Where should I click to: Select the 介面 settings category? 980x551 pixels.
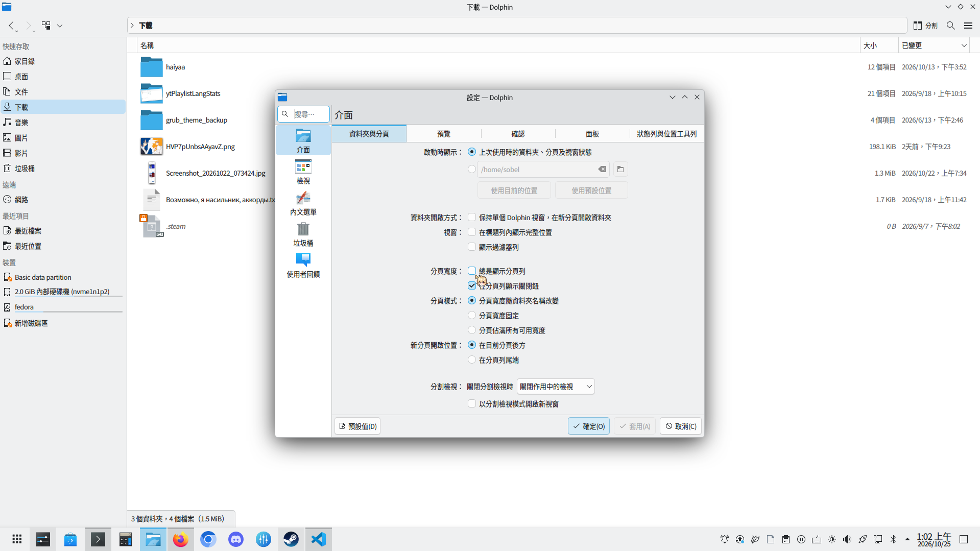click(x=303, y=141)
